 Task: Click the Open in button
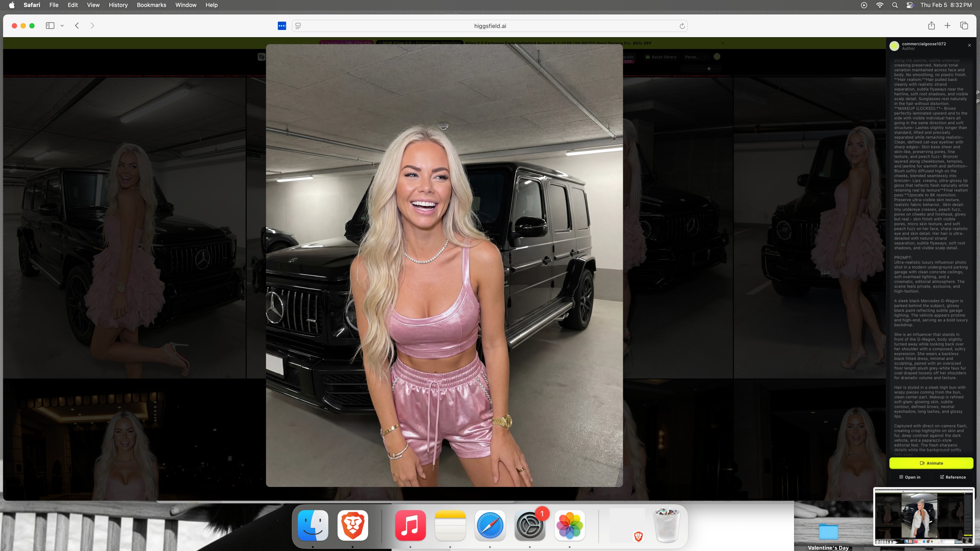910,477
